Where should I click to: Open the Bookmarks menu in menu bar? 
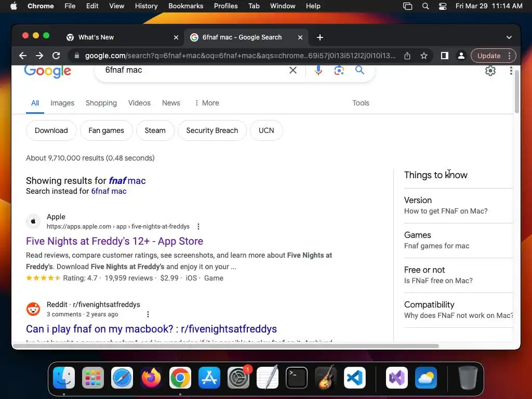[x=185, y=6]
